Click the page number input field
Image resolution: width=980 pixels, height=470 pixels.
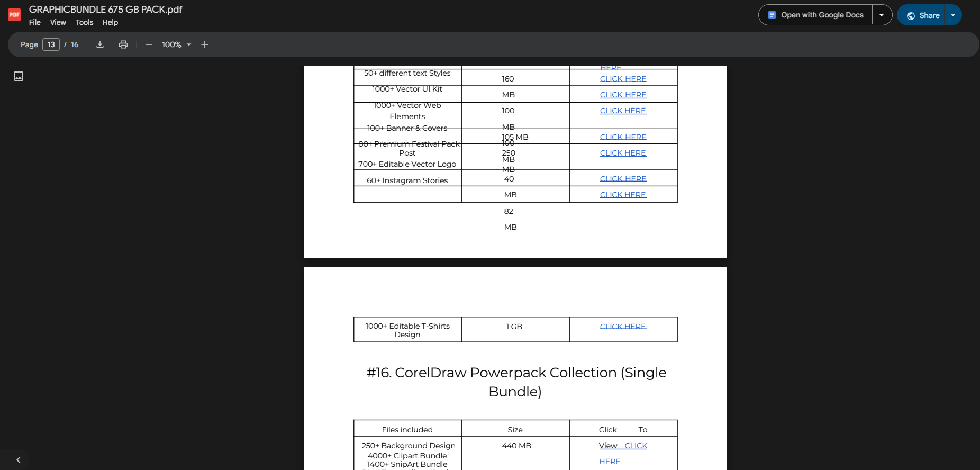tap(51, 44)
